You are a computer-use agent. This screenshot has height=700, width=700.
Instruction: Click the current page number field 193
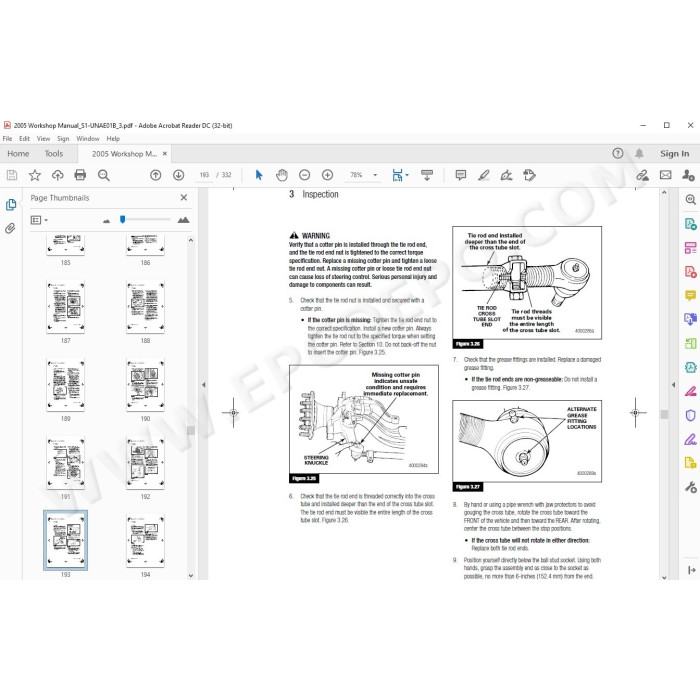204,175
